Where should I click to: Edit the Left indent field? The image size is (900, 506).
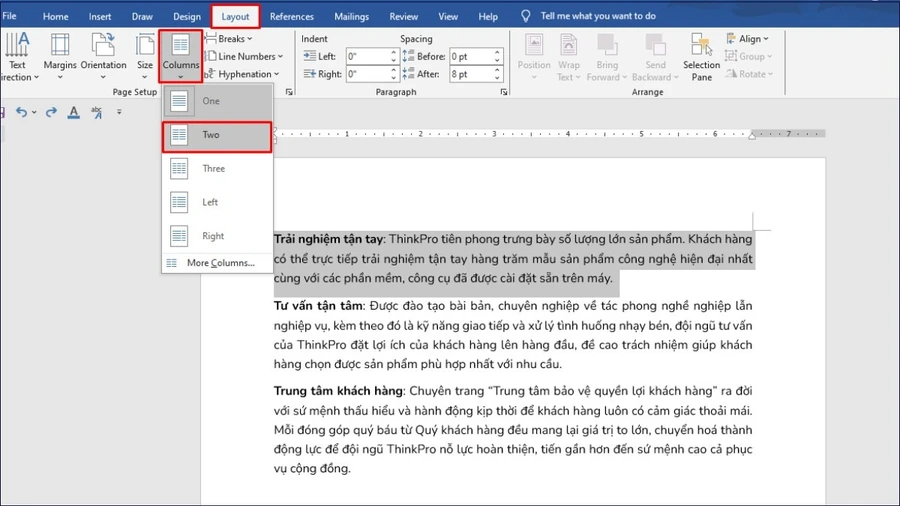click(x=368, y=56)
